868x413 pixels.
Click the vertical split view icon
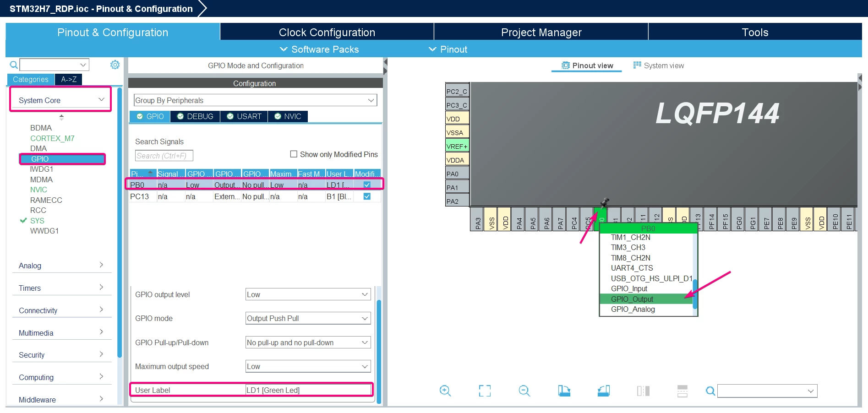point(643,391)
